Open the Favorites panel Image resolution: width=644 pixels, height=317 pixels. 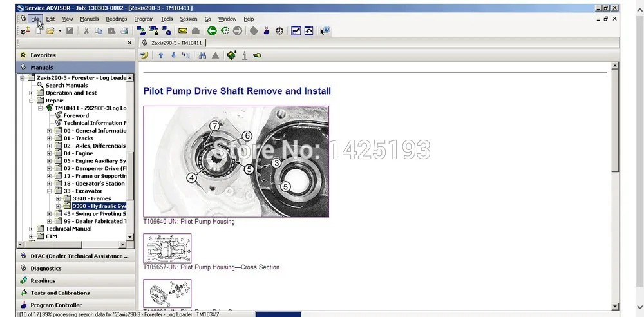pos(75,55)
